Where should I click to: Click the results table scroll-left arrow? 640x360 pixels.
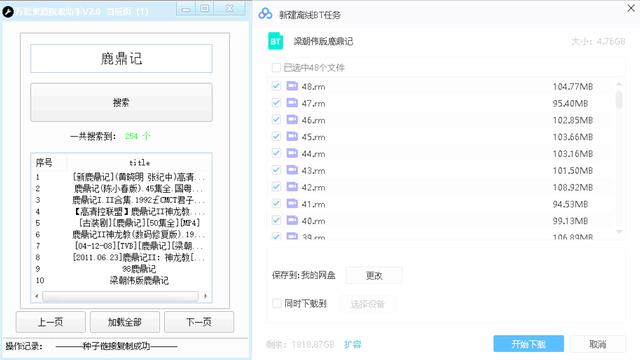click(37, 296)
